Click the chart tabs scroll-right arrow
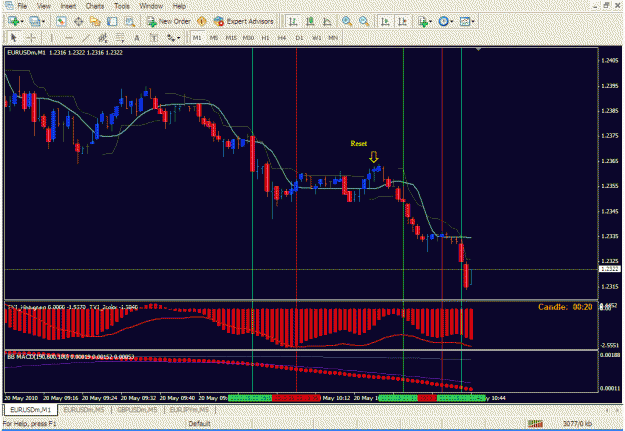This screenshot has height=431, width=625. click(x=619, y=410)
